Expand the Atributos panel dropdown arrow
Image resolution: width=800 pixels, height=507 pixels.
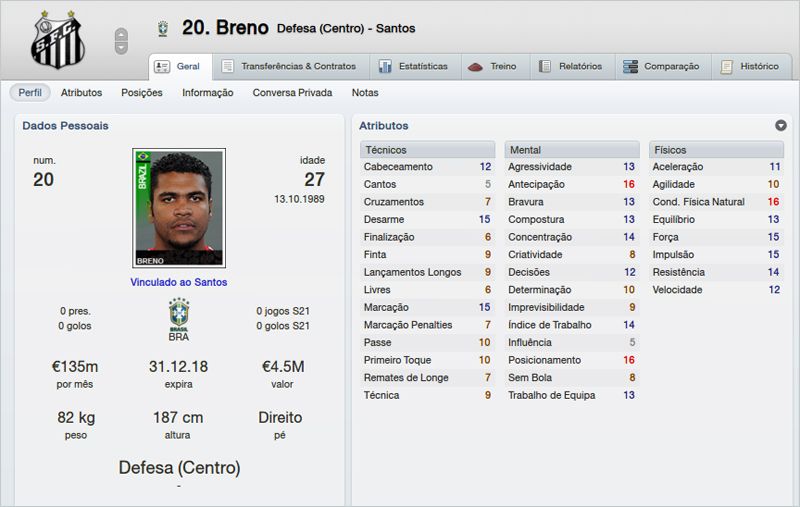(x=781, y=126)
